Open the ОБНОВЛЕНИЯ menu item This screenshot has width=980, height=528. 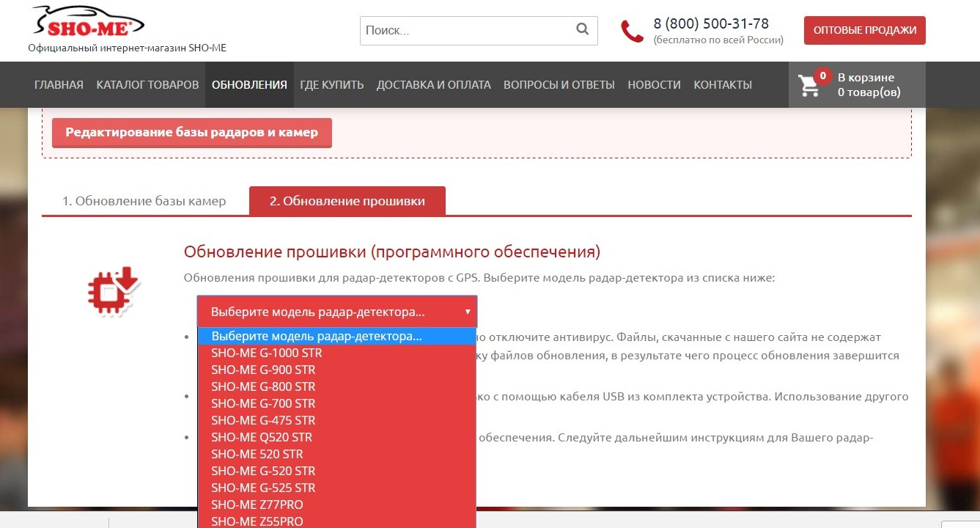(249, 84)
